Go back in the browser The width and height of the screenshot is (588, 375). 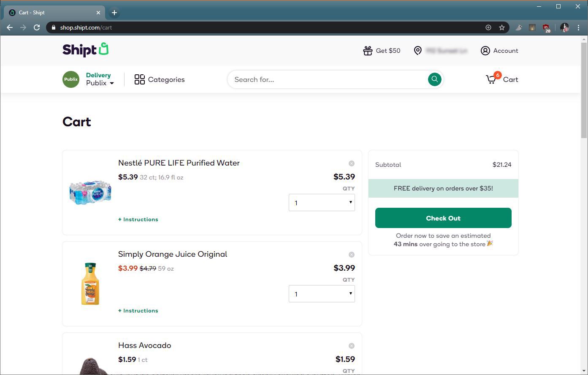pos(10,27)
